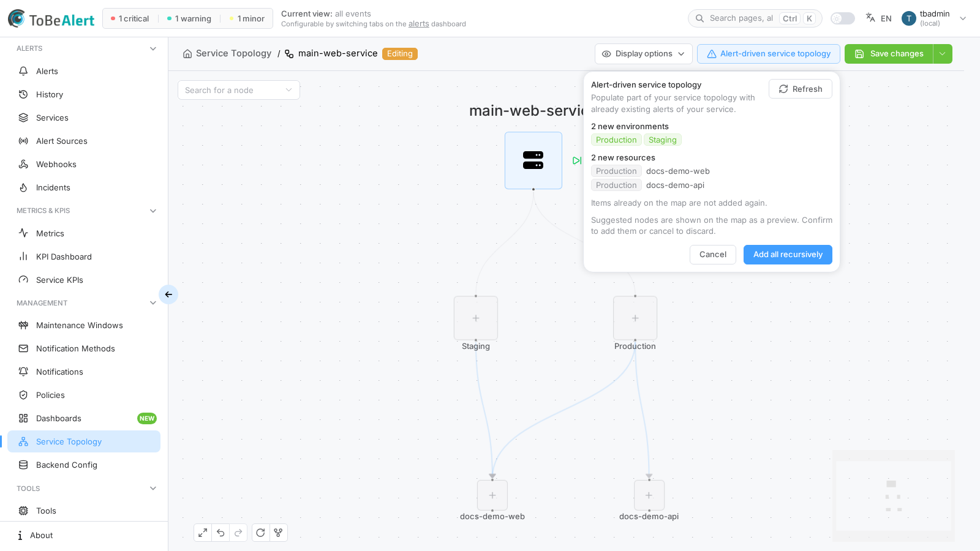Collapse the METRICS & KPIS section
Viewport: 980px width, 551px height.
click(x=153, y=211)
